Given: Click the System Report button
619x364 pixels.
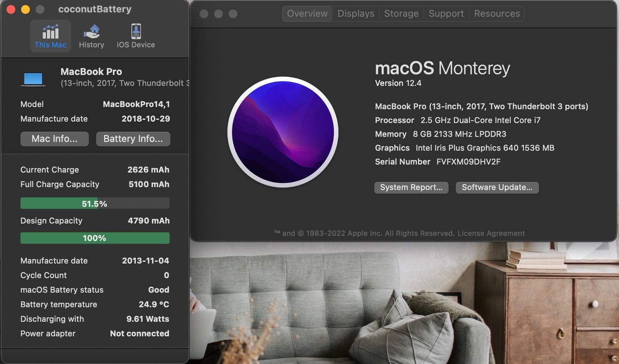Looking at the screenshot, I should click(x=411, y=188).
